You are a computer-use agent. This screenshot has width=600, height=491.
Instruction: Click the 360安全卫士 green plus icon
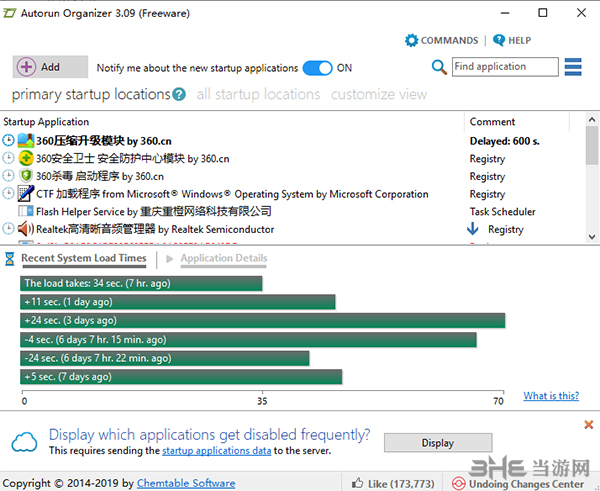[26, 158]
